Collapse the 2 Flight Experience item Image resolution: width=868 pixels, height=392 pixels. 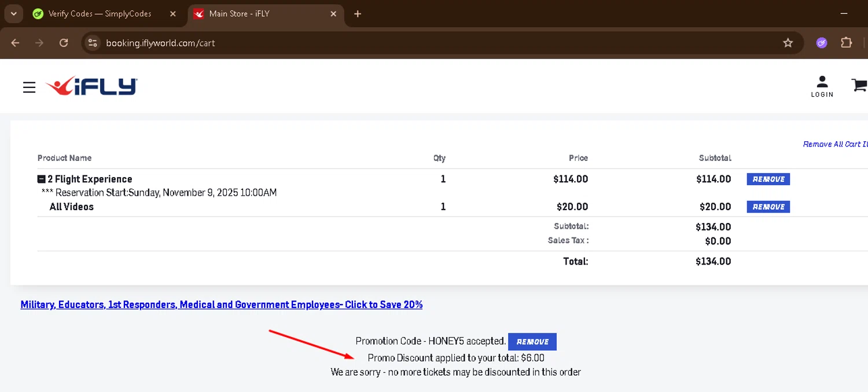[x=42, y=179]
